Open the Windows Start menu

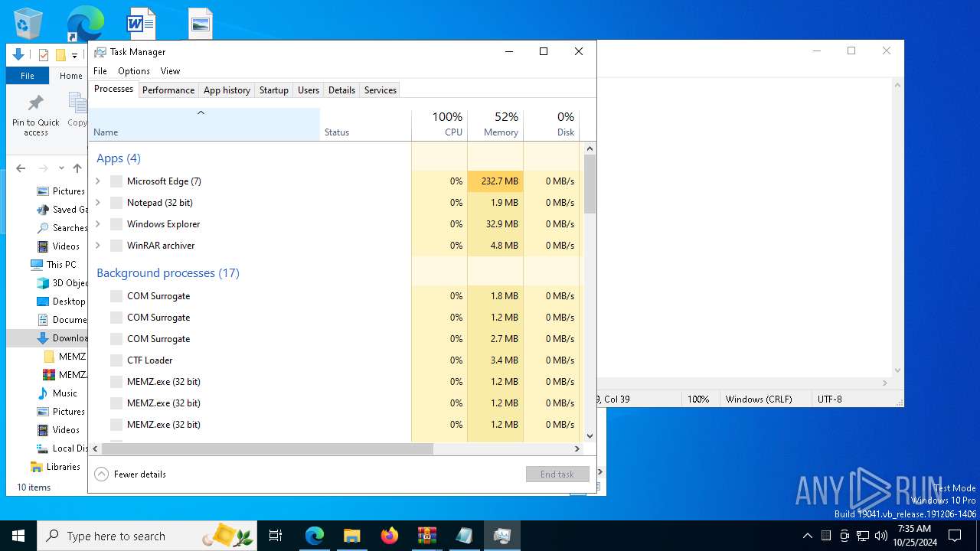coord(18,536)
